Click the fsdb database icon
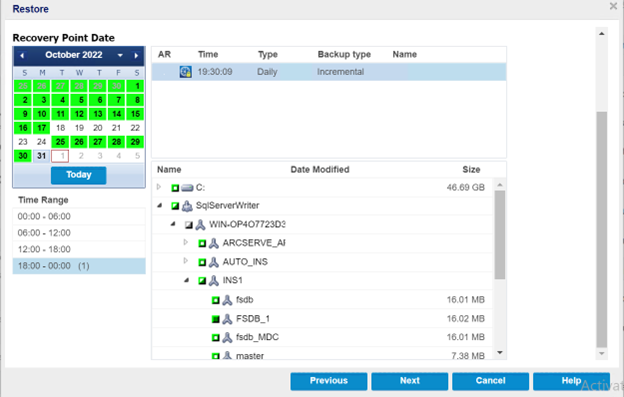624x397 pixels. pos(227,300)
